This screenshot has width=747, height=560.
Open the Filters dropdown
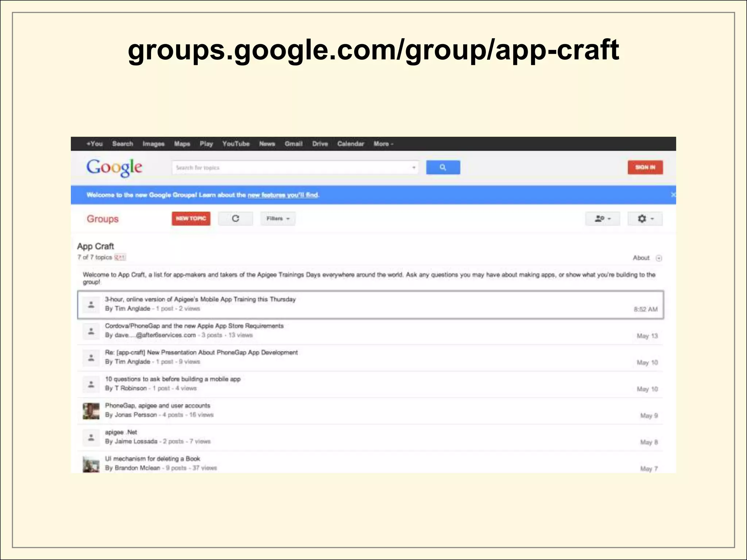[x=278, y=218]
